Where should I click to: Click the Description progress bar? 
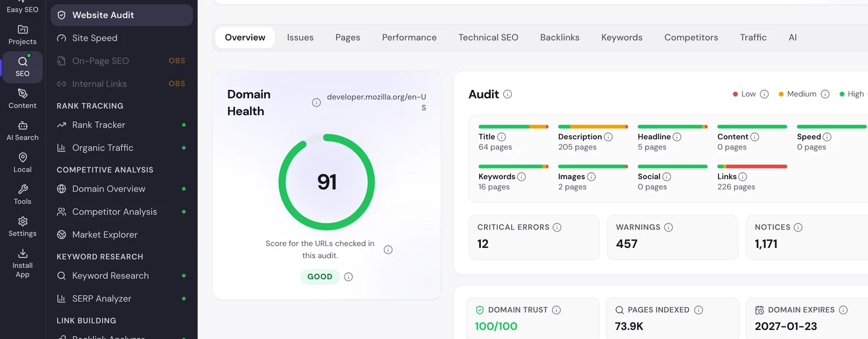[x=593, y=127]
